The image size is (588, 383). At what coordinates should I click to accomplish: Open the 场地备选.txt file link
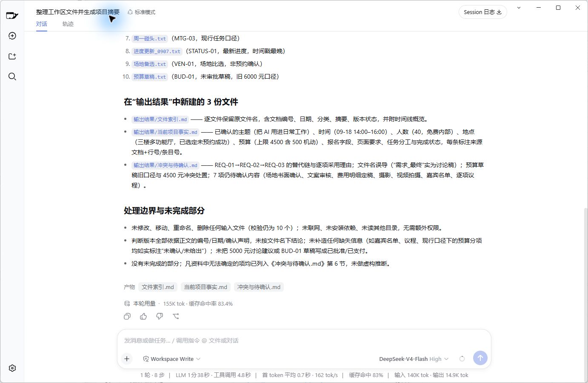click(x=150, y=64)
